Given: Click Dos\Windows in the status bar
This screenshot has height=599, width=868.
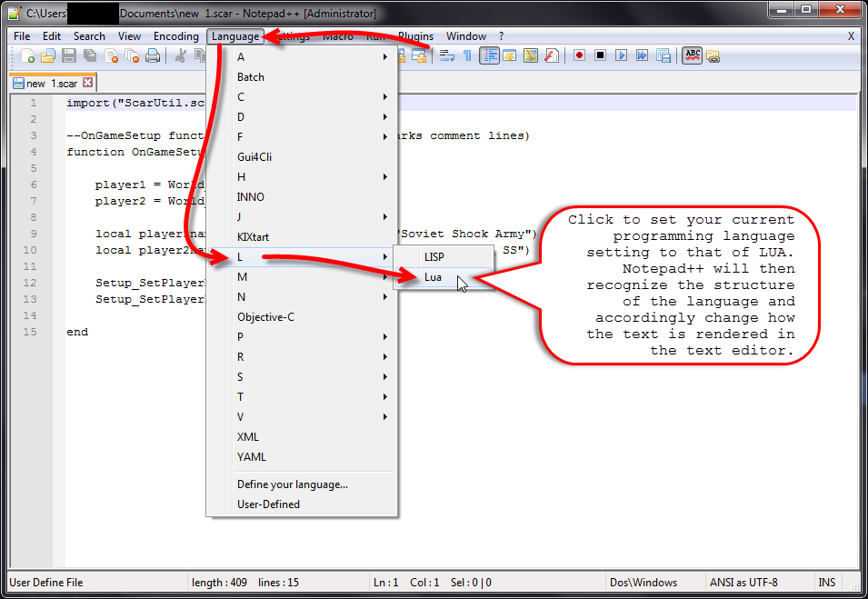Looking at the screenshot, I should coord(644,583).
